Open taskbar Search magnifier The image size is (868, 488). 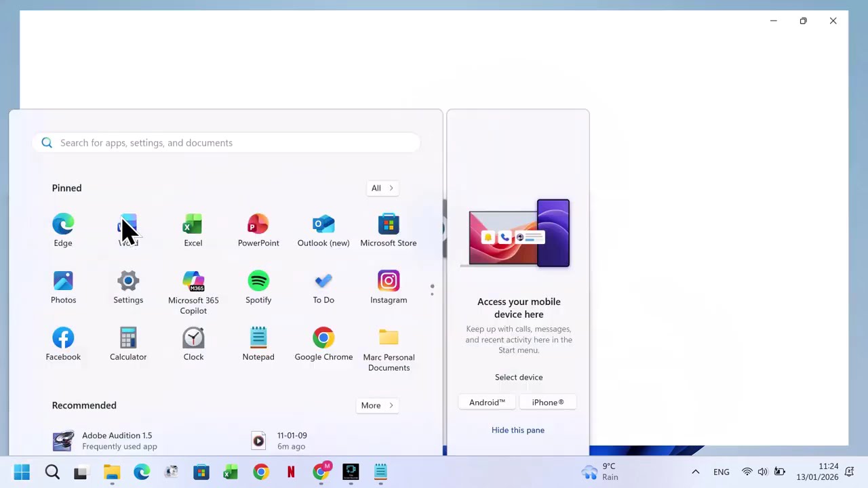click(x=52, y=472)
